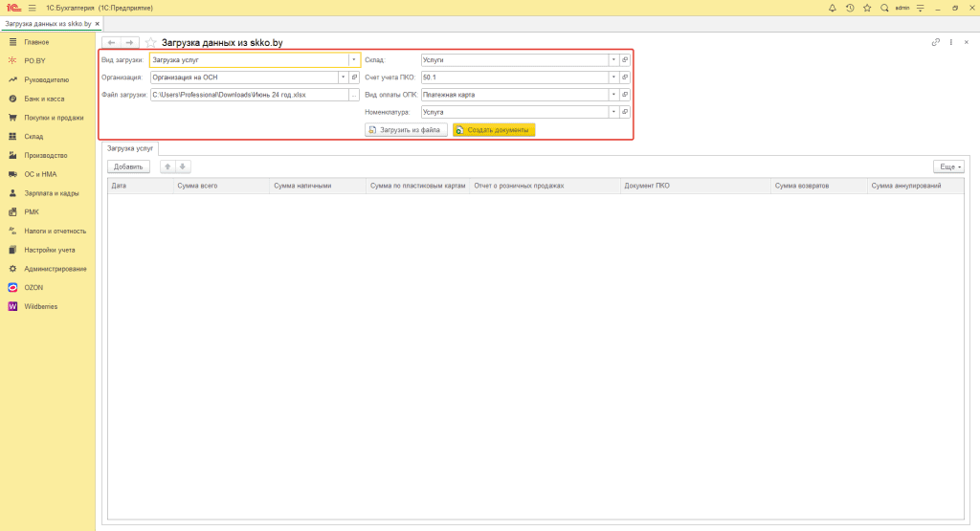Click the search magnifier icon
Viewport: 980px width, 531px height.
883,8
